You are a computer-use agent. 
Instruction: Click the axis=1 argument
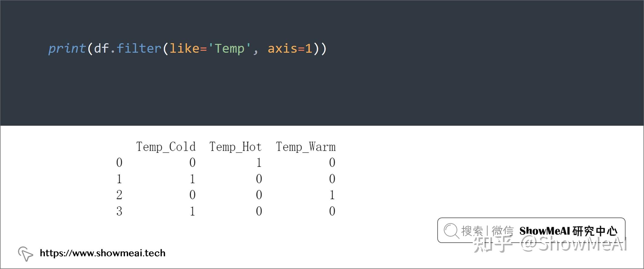pyautogui.click(x=290, y=48)
